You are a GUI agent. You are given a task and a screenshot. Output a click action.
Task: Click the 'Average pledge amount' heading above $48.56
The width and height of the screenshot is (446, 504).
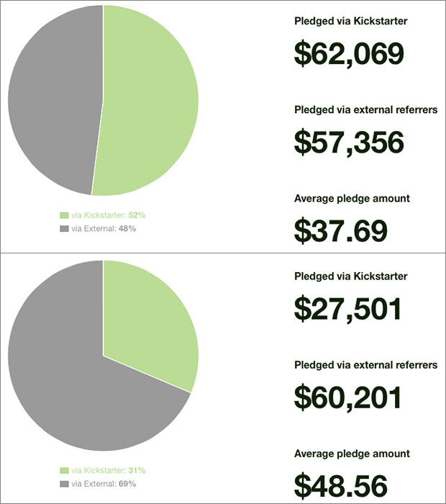point(352,454)
